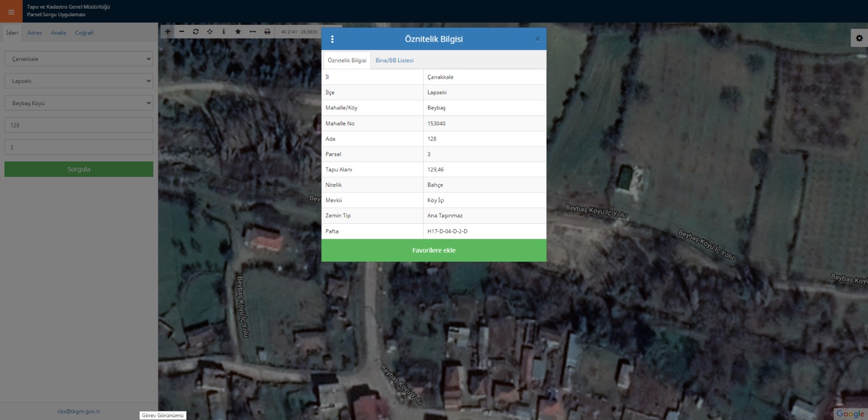This screenshot has height=420, width=868.
Task: Switch to the Coğrafi tab
Action: (x=84, y=33)
